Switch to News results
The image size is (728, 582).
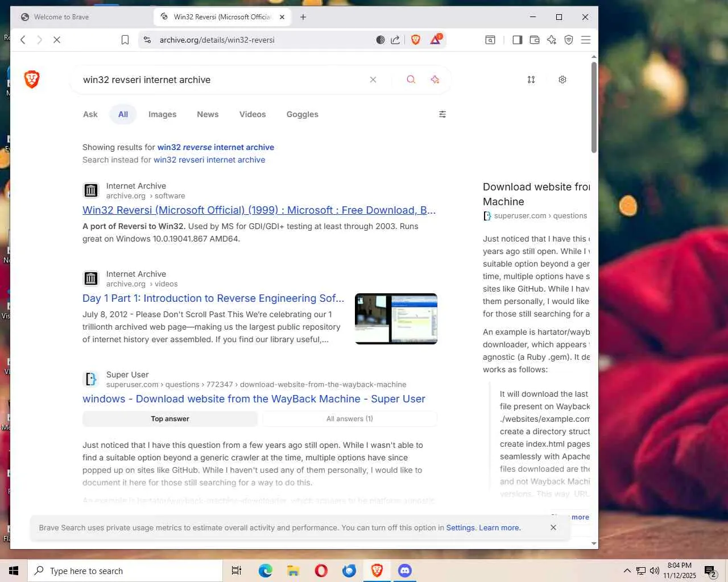click(208, 114)
